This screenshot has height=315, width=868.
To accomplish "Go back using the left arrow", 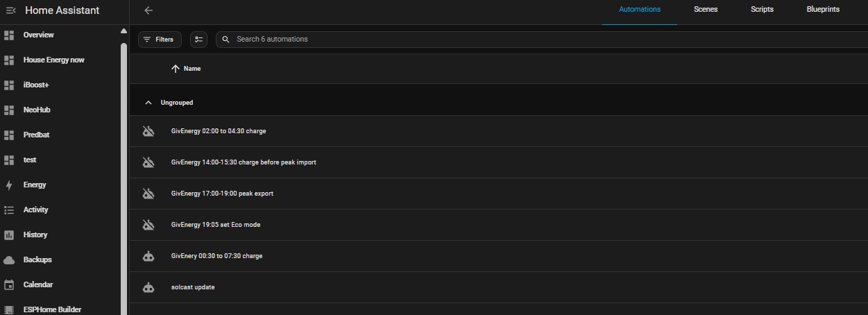I will point(148,10).
